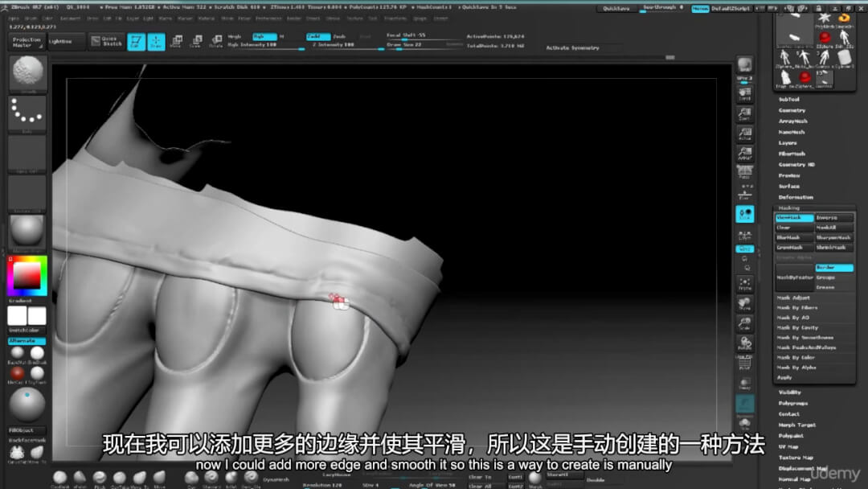
Task: Toggle the Zadd sculpt mode
Action: pyautogui.click(x=317, y=36)
